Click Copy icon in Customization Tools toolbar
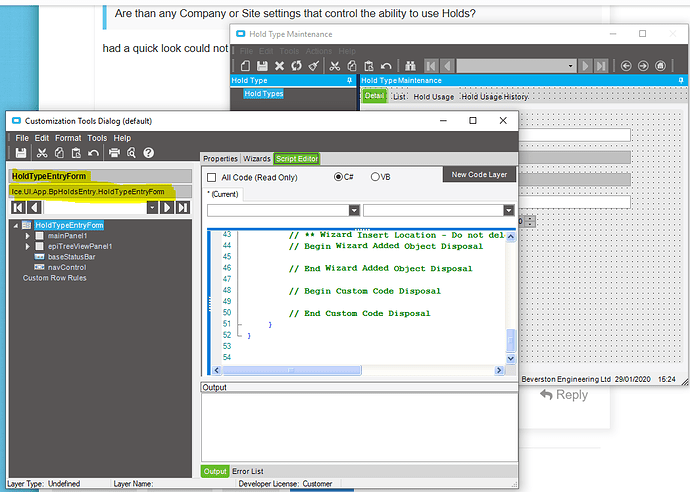690x492 pixels. tap(59, 153)
